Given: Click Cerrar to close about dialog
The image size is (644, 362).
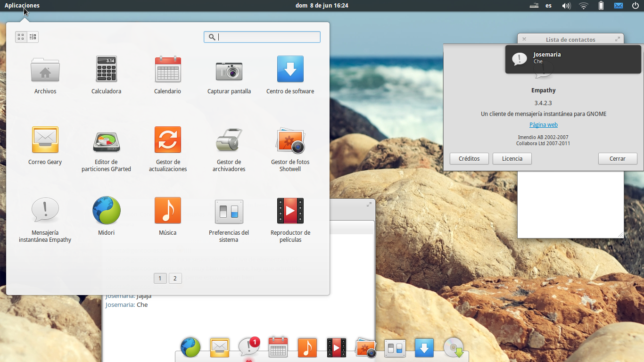Looking at the screenshot, I should click(x=618, y=159).
